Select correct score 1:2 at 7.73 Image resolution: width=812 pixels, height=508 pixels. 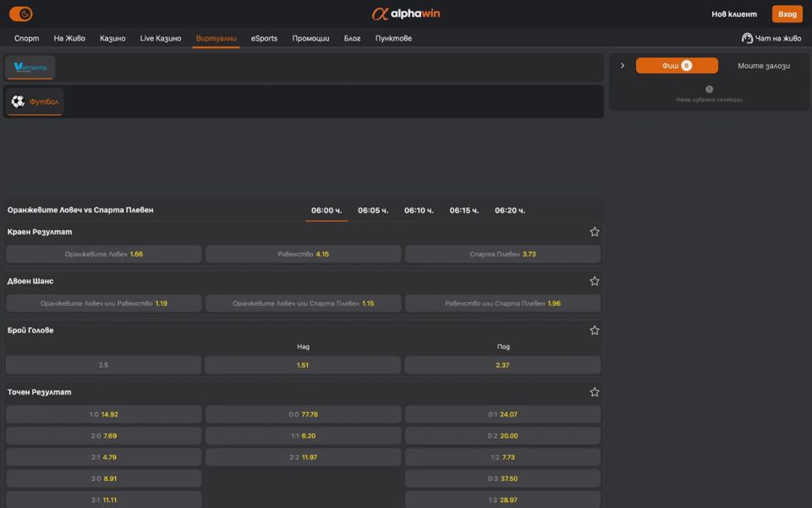(x=502, y=457)
